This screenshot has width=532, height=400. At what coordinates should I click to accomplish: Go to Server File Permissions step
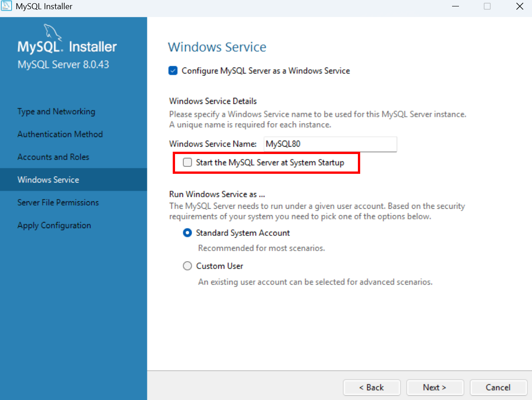pyautogui.click(x=58, y=202)
